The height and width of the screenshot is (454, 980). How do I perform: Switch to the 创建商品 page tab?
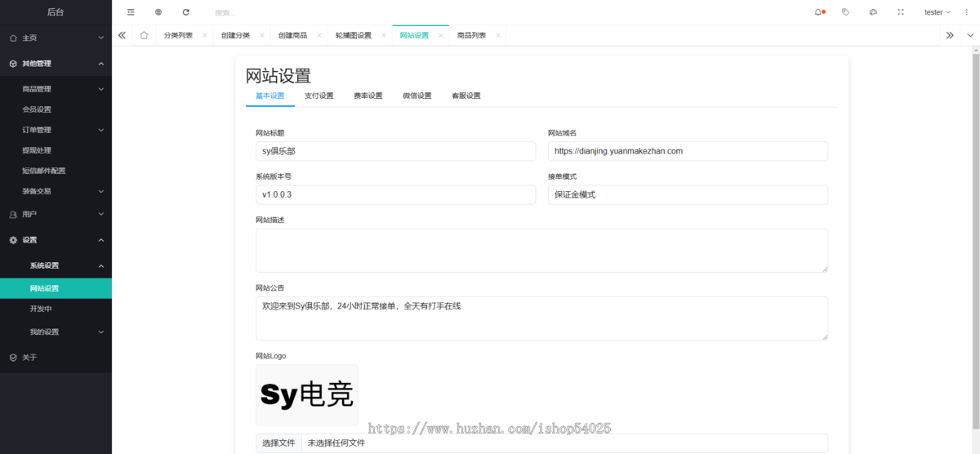pos(292,36)
